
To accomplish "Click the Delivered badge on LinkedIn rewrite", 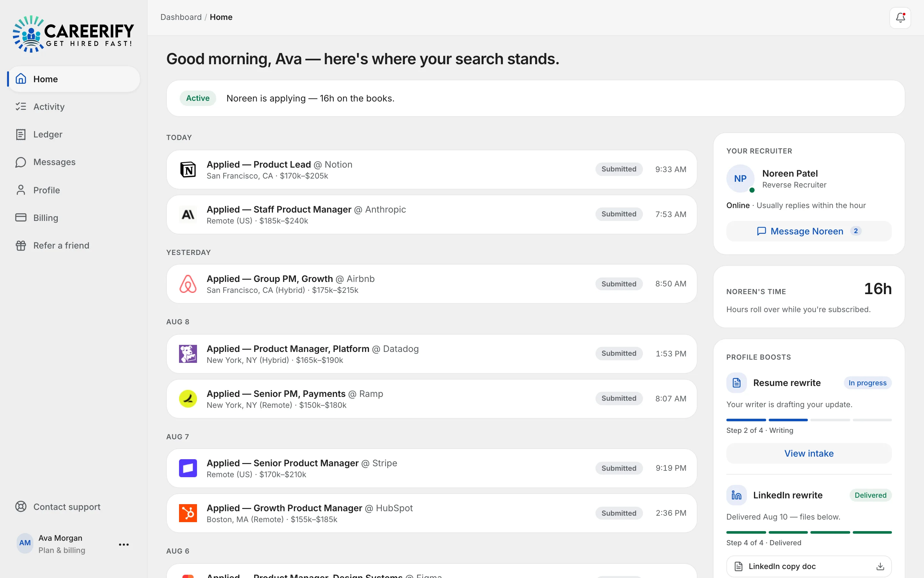I will [x=870, y=495].
